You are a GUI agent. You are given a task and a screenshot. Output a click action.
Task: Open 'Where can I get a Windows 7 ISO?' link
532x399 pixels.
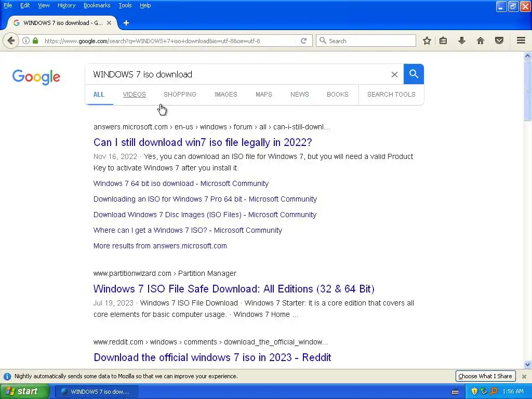[x=188, y=230]
